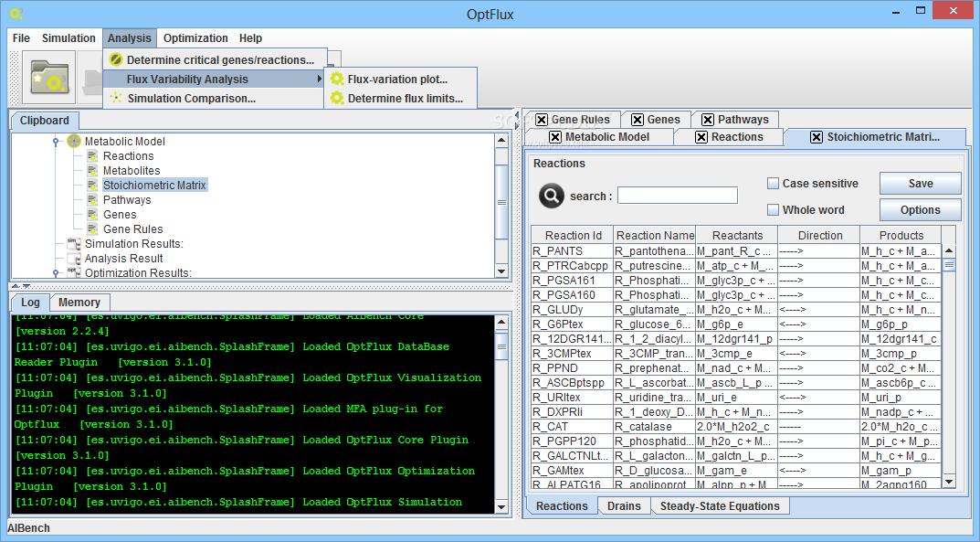The height and width of the screenshot is (542, 980).
Task: Click the Log panel scroll down arrow
Action: pyautogui.click(x=501, y=507)
